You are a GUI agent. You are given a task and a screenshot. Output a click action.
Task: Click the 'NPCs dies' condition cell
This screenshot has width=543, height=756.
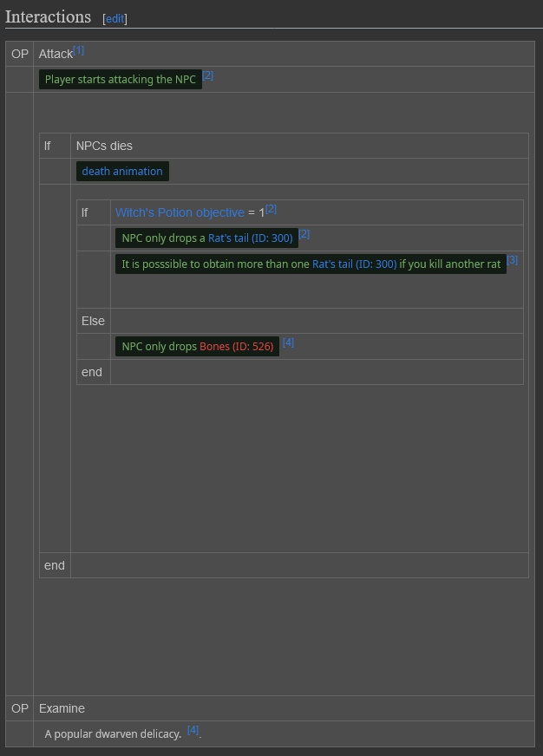pos(104,146)
